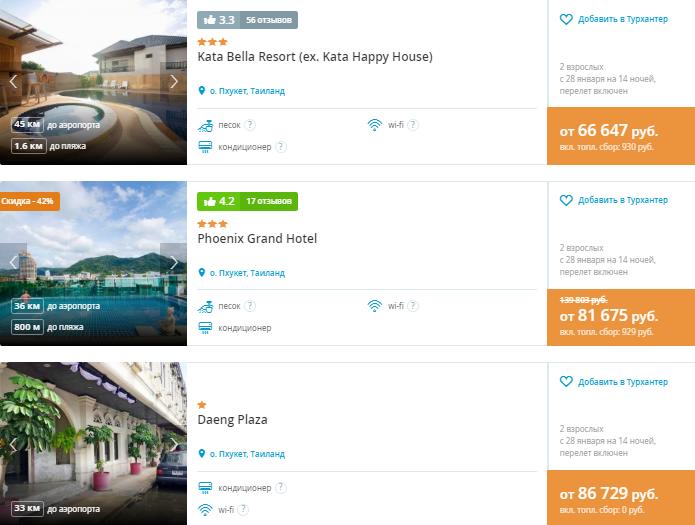This screenshot has width=695, height=525.
Task: Open Daeng Plaza hotel title link
Action: tap(232, 420)
